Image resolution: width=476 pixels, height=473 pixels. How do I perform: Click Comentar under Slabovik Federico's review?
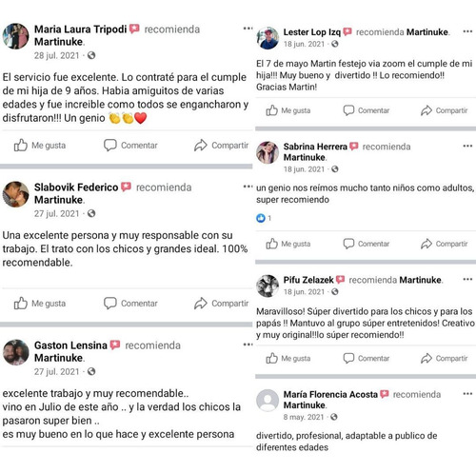click(130, 304)
